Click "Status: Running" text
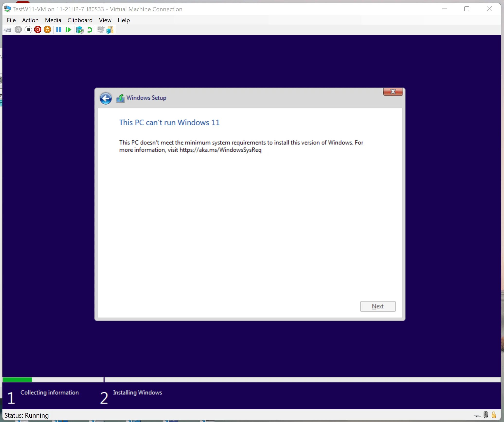The width and height of the screenshot is (504, 422). (x=27, y=415)
